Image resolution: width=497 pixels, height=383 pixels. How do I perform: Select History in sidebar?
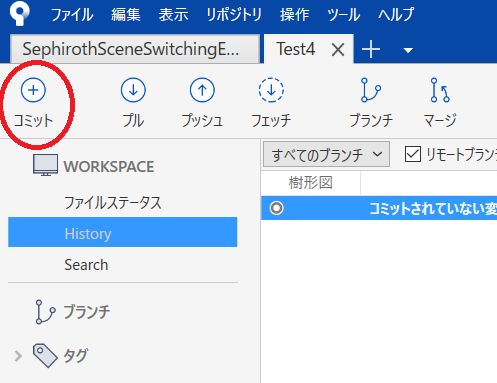click(122, 232)
